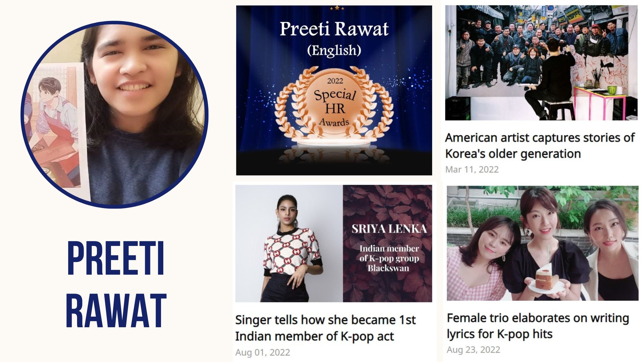The height and width of the screenshot is (362, 644).
Task: Click the Mar 11, 2022 date label
Action: coord(472,170)
